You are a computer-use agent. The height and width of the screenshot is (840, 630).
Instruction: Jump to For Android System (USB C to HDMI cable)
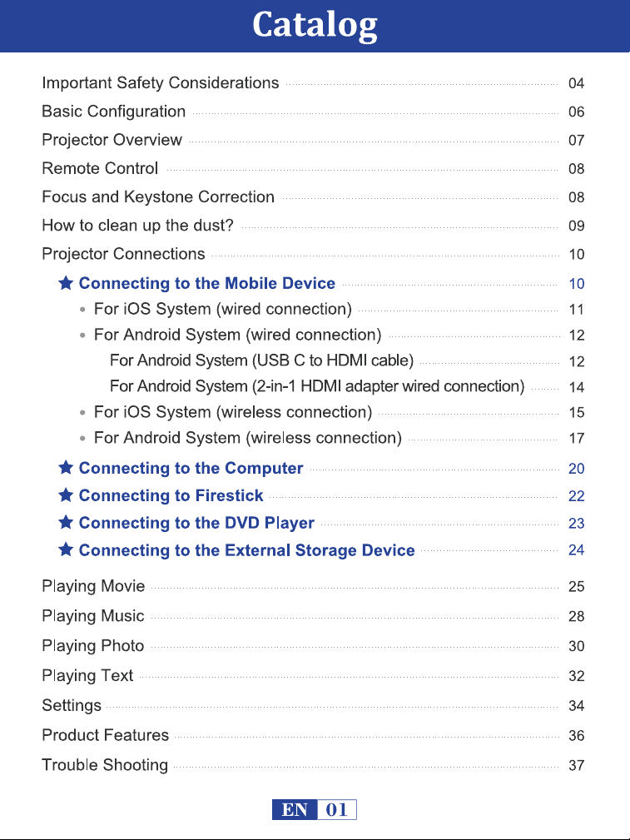click(x=261, y=360)
